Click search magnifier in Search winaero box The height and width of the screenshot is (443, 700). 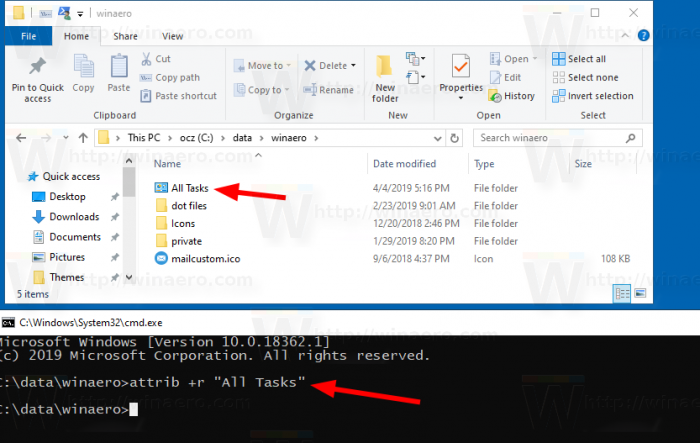(x=630, y=138)
